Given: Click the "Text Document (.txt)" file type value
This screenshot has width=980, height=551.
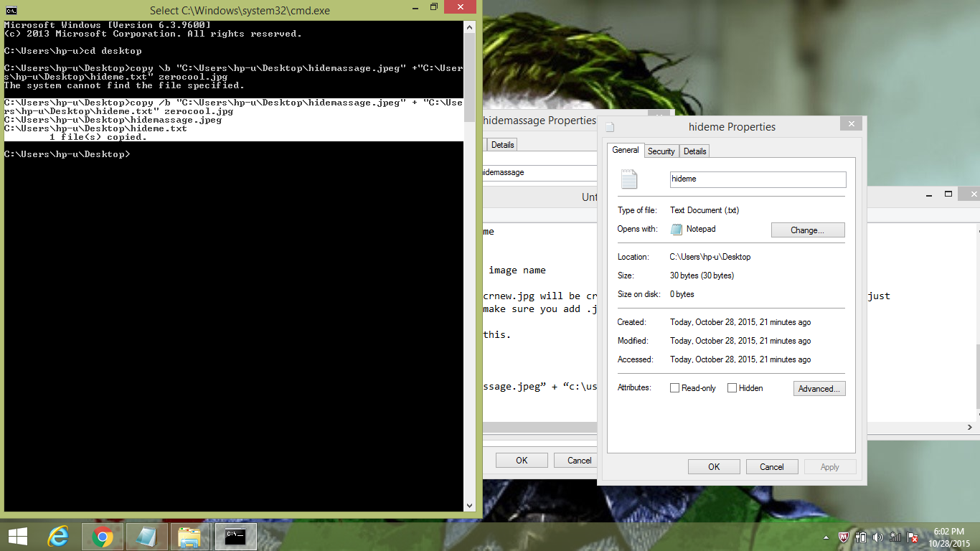Looking at the screenshot, I should point(705,210).
